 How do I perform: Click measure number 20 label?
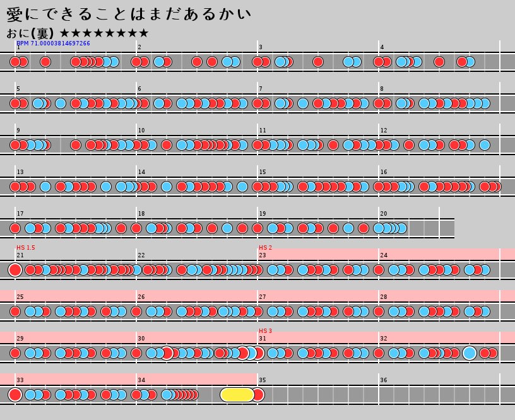pos(383,214)
